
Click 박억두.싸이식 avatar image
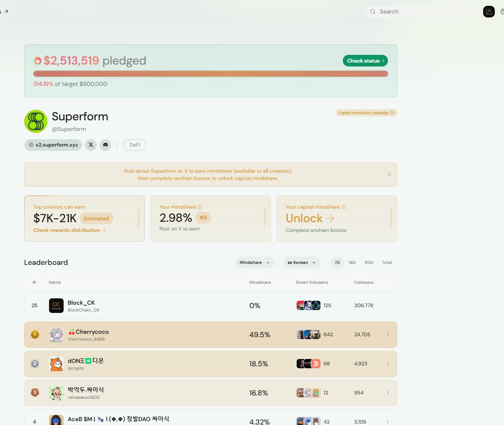(x=56, y=393)
